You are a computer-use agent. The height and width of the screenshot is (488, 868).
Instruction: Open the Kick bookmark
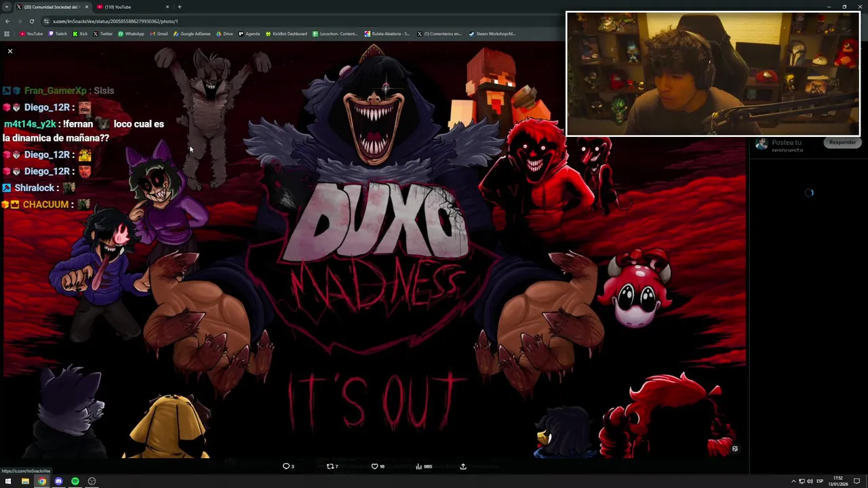pyautogui.click(x=80, y=34)
